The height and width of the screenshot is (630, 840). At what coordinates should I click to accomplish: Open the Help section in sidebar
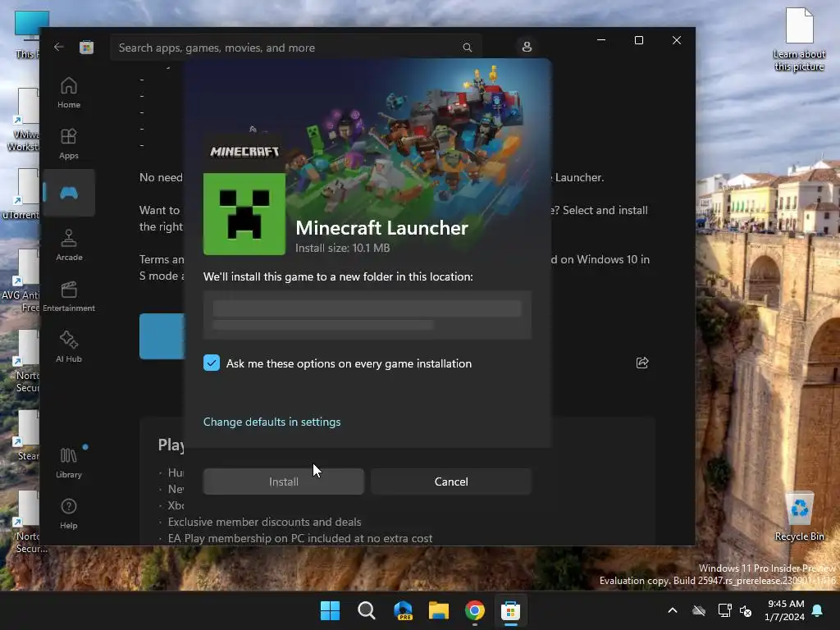click(69, 514)
